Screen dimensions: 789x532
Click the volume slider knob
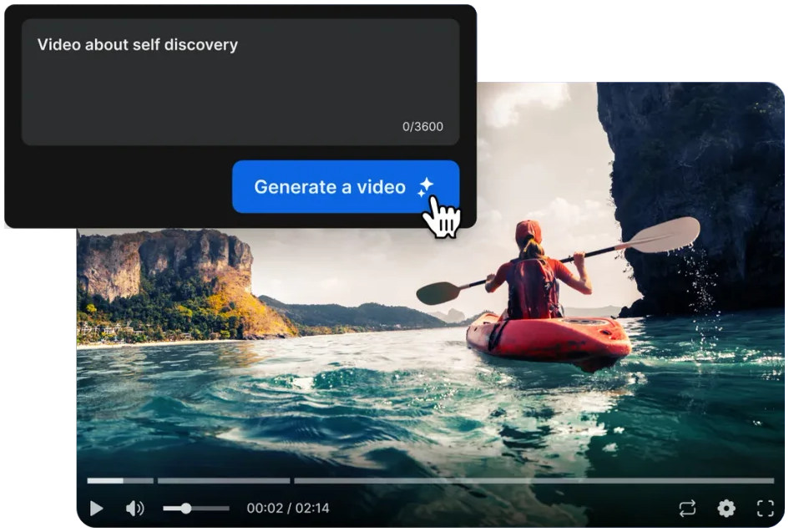tap(186, 508)
